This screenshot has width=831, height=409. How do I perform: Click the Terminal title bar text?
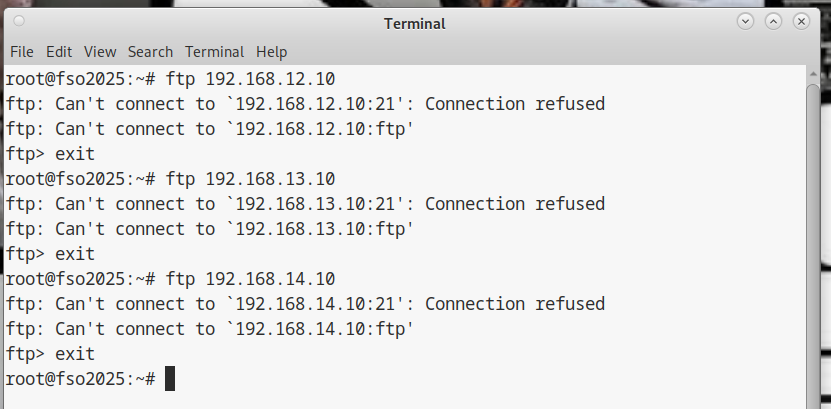coord(414,23)
